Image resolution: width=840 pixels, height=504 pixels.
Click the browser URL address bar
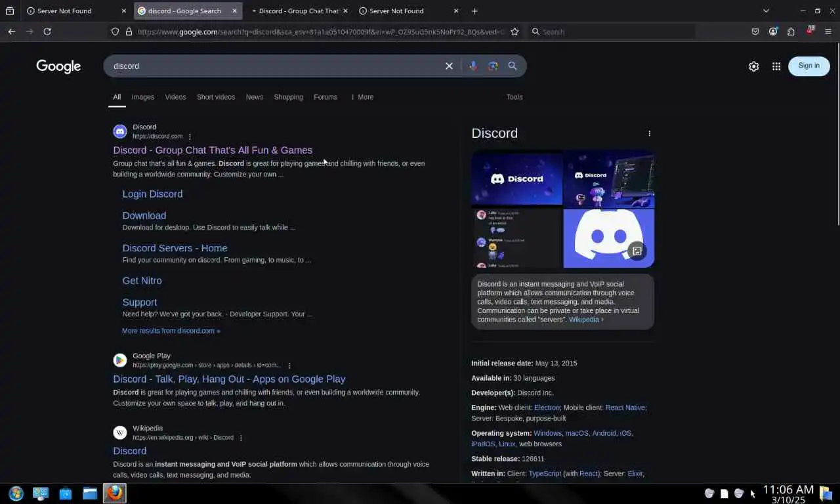tap(322, 31)
